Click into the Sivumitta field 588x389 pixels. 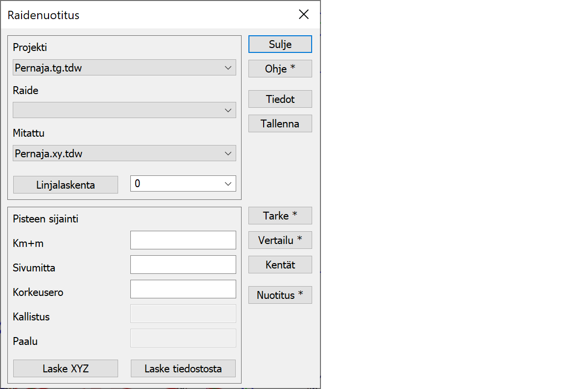point(183,265)
